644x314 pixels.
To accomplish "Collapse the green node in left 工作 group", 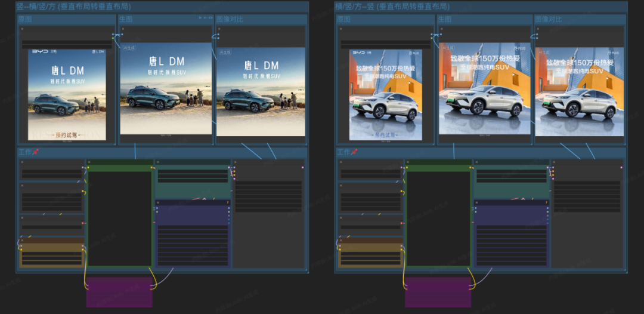I will pos(89,162).
